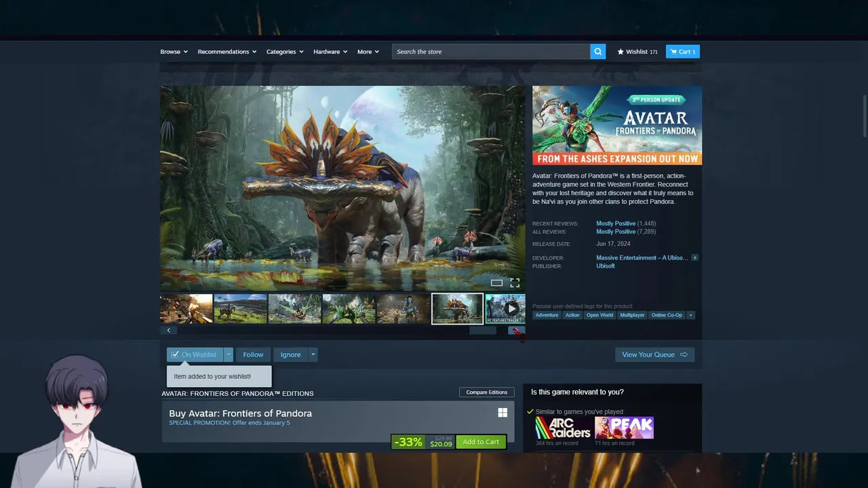
Task: Select the first gunfire screenshot thumbnail
Action: click(186, 308)
